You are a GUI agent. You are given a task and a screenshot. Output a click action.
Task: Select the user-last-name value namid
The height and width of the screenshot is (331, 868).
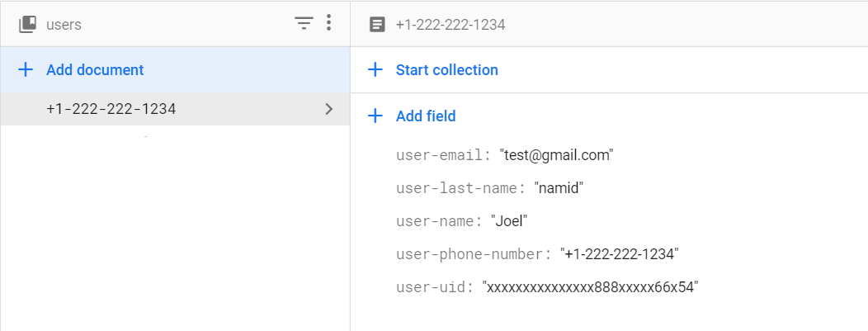click(x=559, y=188)
